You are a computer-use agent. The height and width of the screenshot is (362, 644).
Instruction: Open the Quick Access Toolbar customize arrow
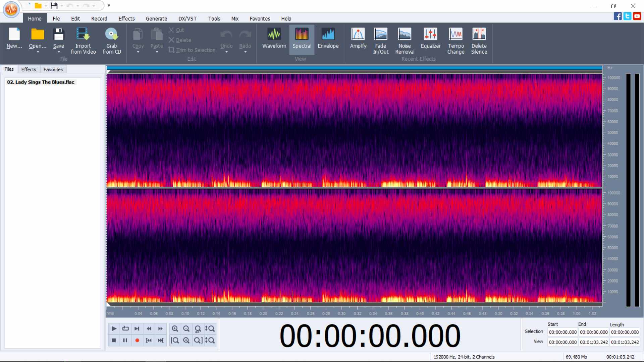(x=109, y=5)
